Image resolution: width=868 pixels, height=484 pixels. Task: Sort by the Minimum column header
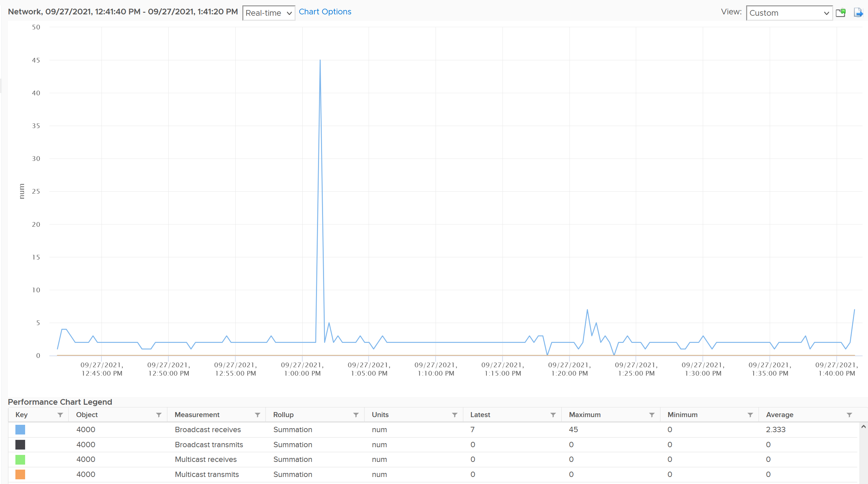coord(682,415)
